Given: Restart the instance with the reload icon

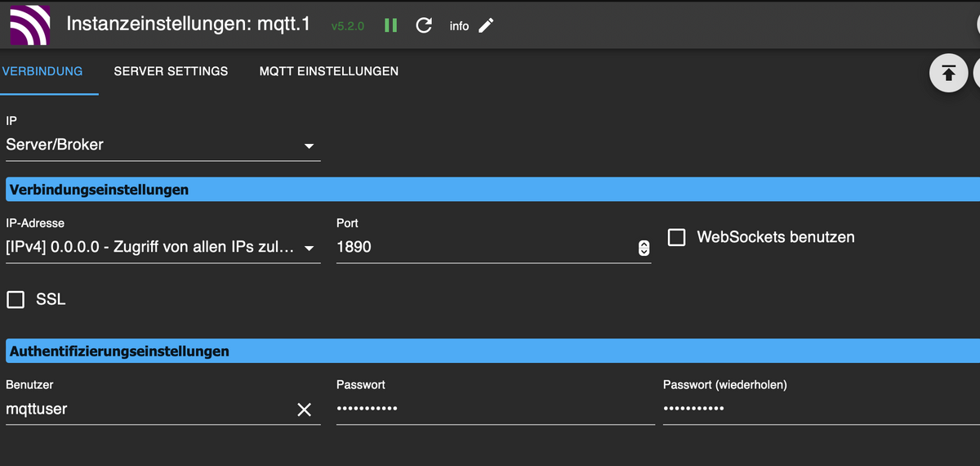Looking at the screenshot, I should tap(424, 25).
